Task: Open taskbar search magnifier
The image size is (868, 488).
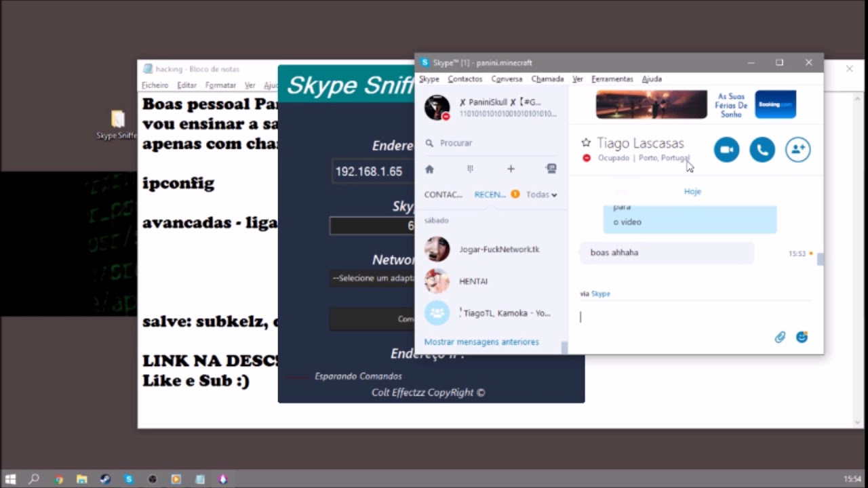Action: 34,479
